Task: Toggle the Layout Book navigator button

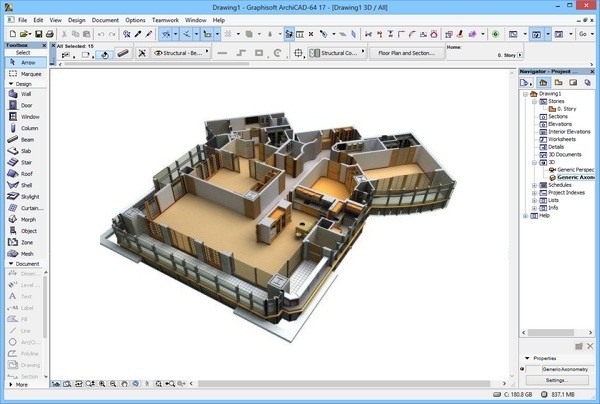Action: [x=573, y=82]
